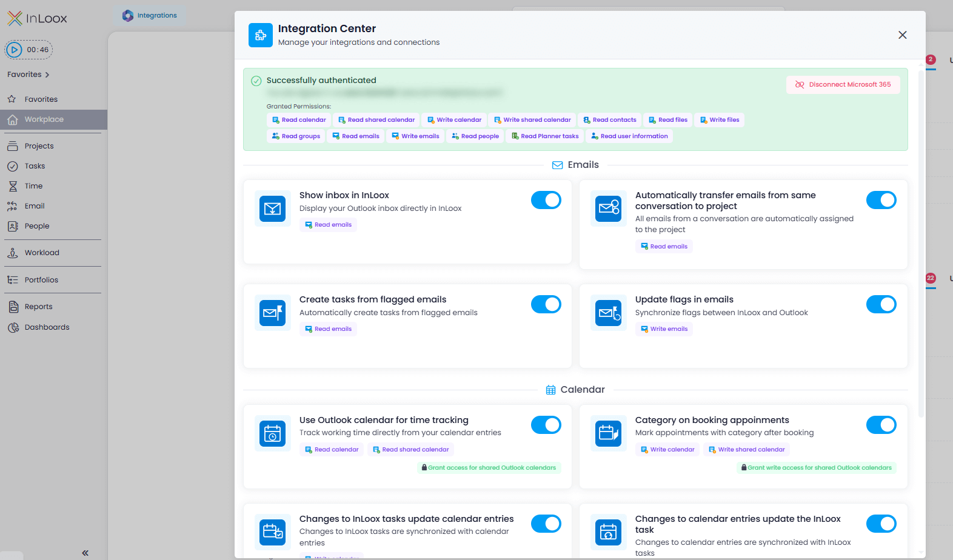Click the Read files permission tag
Screen dimensions: 953x560
point(668,120)
